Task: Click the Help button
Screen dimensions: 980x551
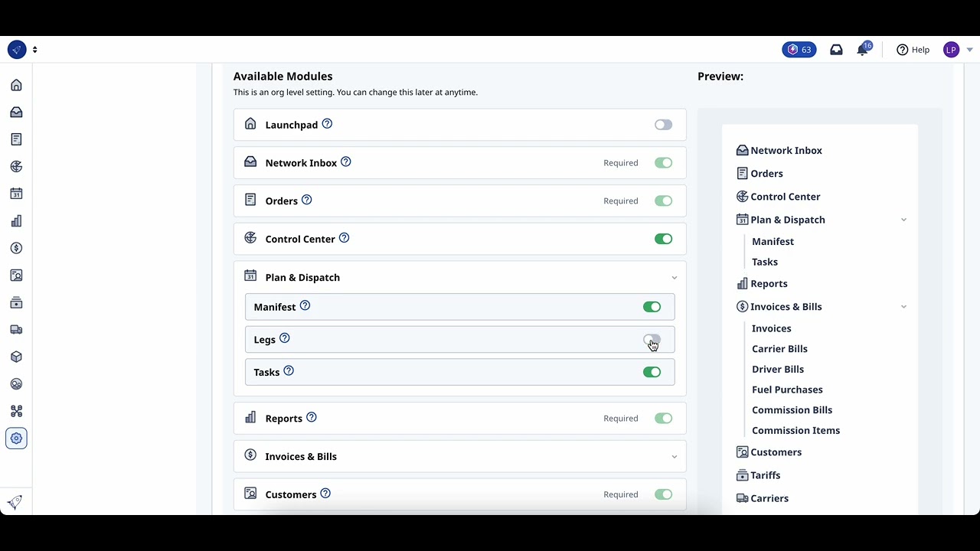Action: pos(913,50)
